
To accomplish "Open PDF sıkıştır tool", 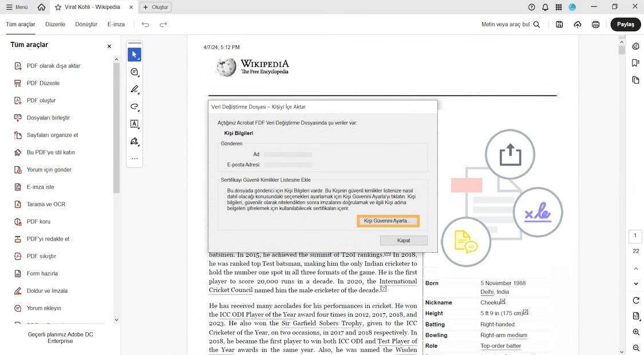I will coord(41,256).
